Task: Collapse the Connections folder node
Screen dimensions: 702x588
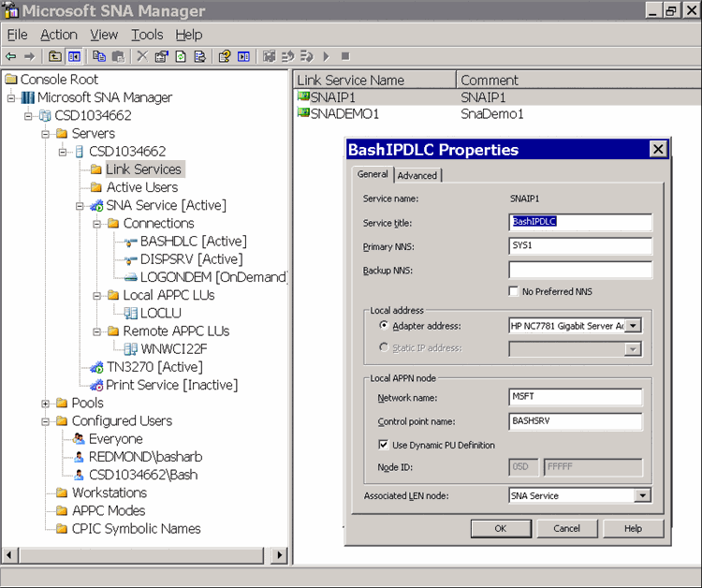Action: (x=97, y=224)
